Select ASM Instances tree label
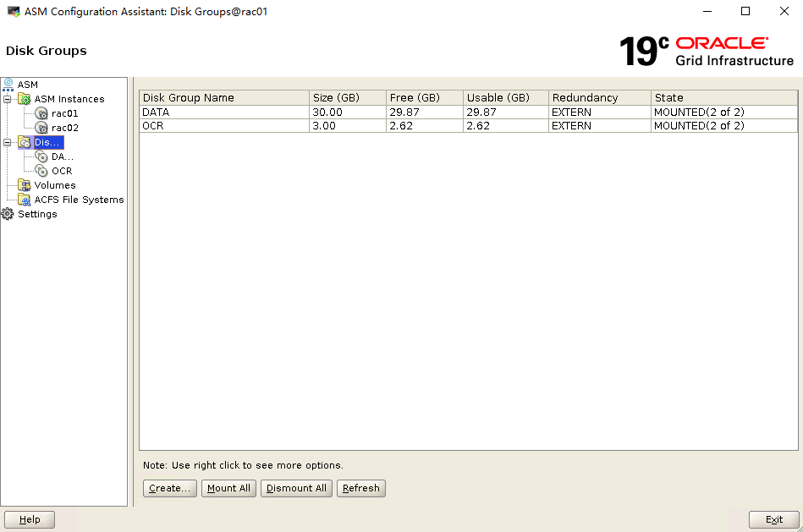 [x=69, y=99]
